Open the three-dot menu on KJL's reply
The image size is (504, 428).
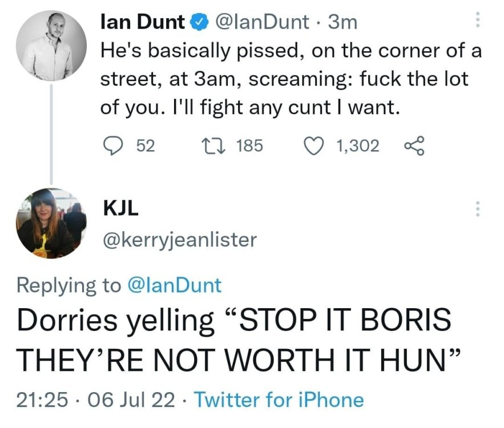(x=477, y=209)
